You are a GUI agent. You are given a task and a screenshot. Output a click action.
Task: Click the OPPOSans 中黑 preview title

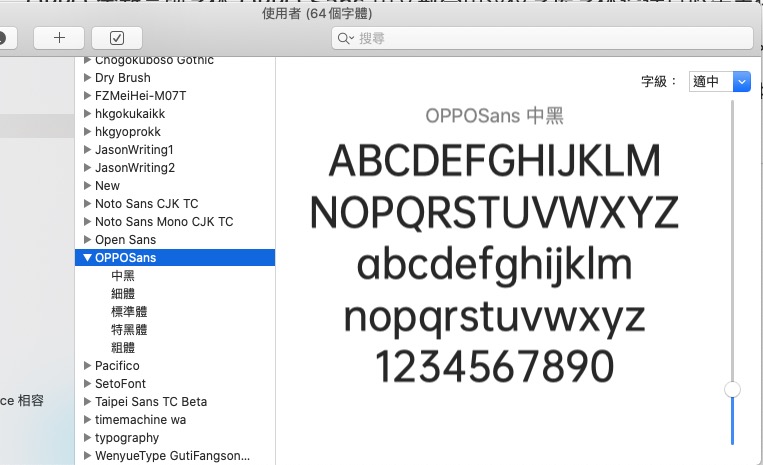[x=494, y=116]
